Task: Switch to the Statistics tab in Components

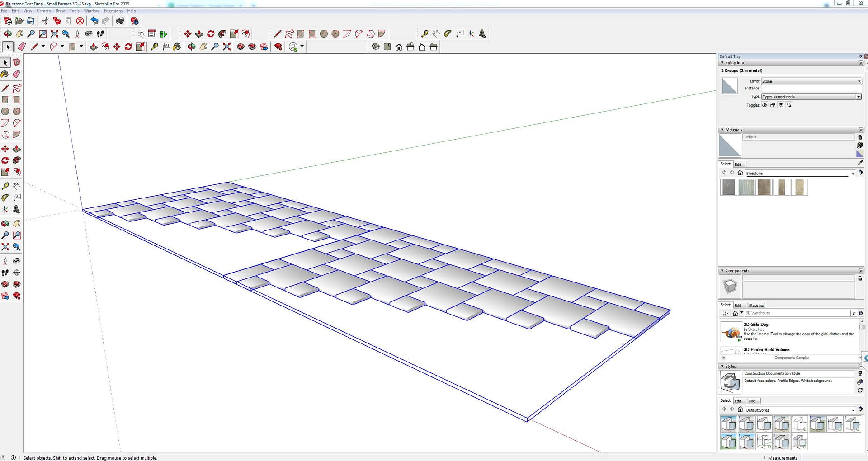Action: [x=756, y=306]
